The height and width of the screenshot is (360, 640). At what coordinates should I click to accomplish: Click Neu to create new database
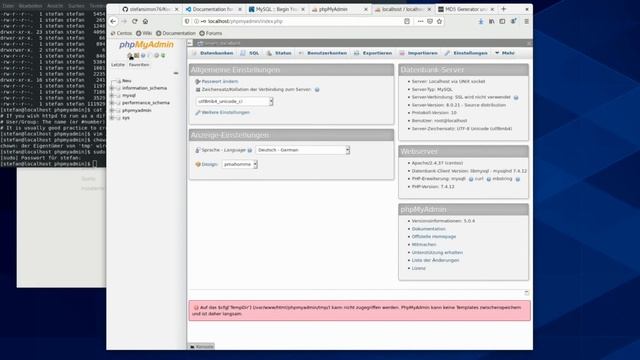coord(127,81)
